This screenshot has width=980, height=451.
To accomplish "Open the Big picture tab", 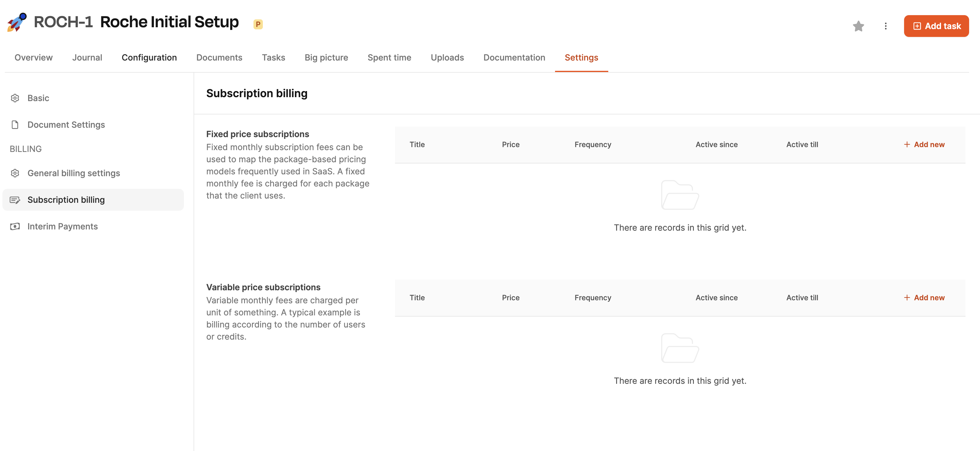I will pos(326,58).
